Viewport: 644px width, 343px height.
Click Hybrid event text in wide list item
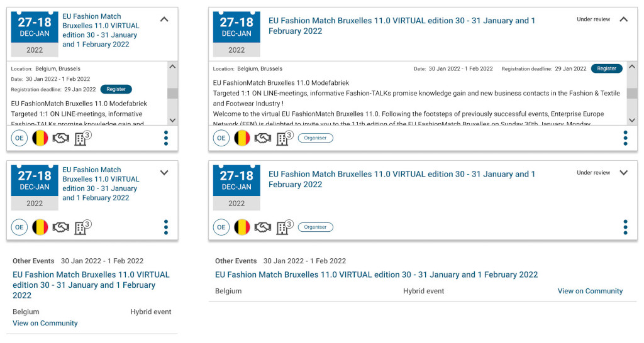click(x=423, y=291)
